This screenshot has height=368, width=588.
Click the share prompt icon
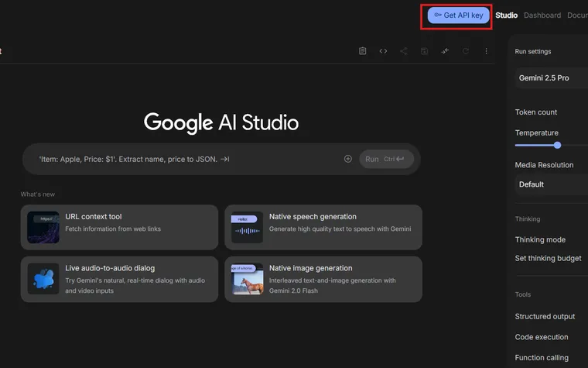coord(404,51)
